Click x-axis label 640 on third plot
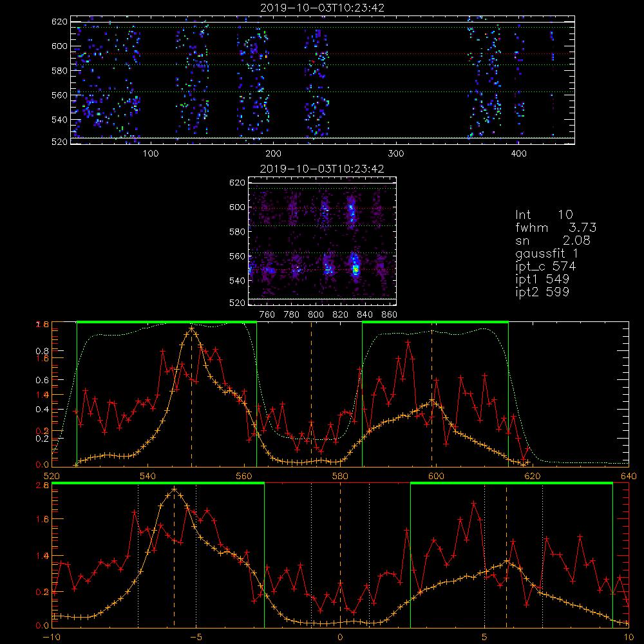Screen dimensions: 644x644 [629, 477]
